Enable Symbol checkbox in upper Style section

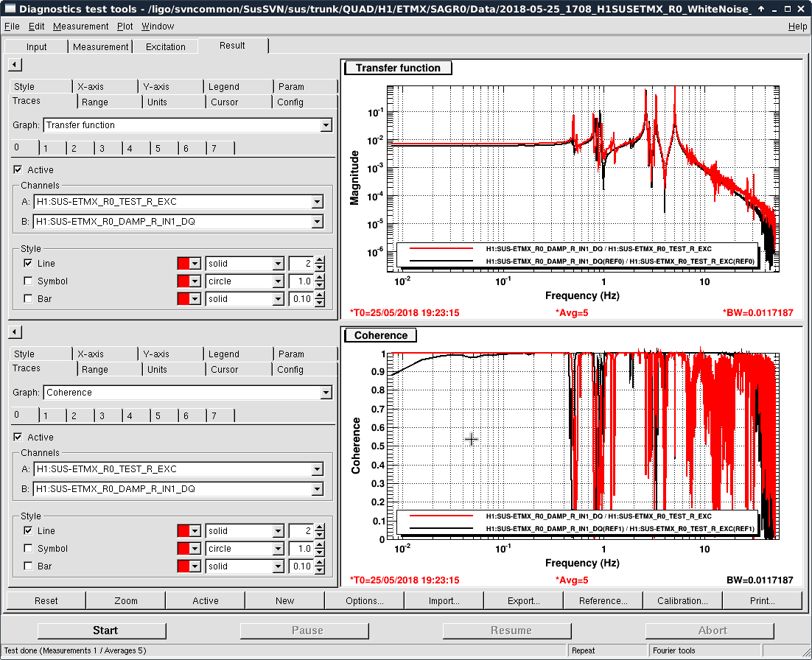pyautogui.click(x=28, y=281)
